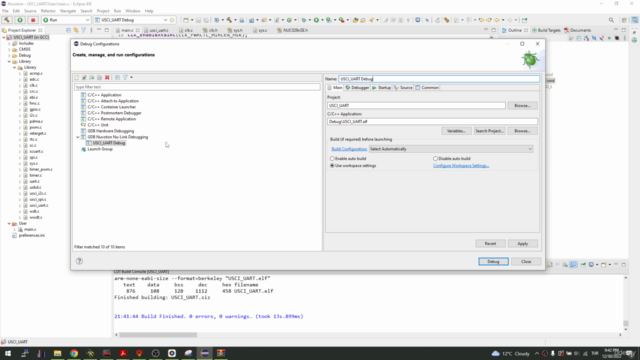The image size is (640, 360).
Task: Click the configuration Name input field
Action: 439,79
